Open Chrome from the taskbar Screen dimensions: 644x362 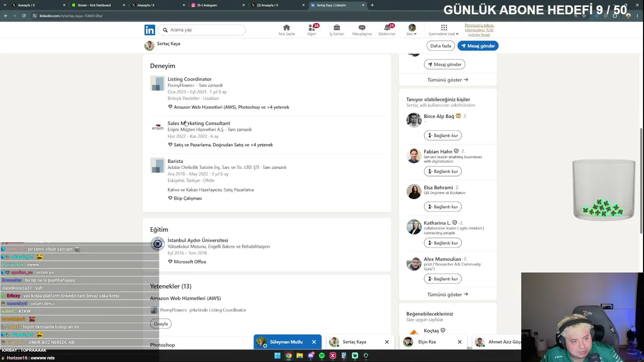(288, 356)
